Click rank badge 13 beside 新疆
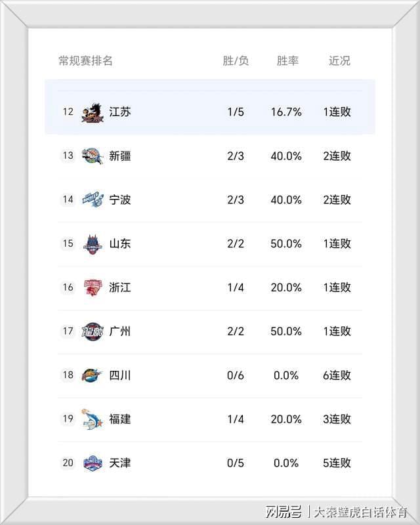Viewport: 420px width, 525px height. pyautogui.click(x=68, y=156)
